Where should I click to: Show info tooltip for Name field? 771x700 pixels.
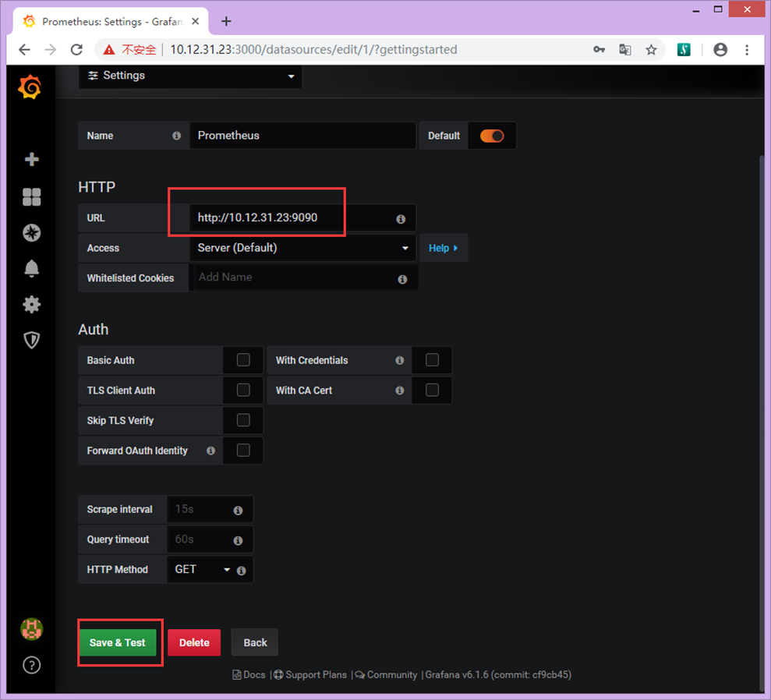tap(176, 136)
